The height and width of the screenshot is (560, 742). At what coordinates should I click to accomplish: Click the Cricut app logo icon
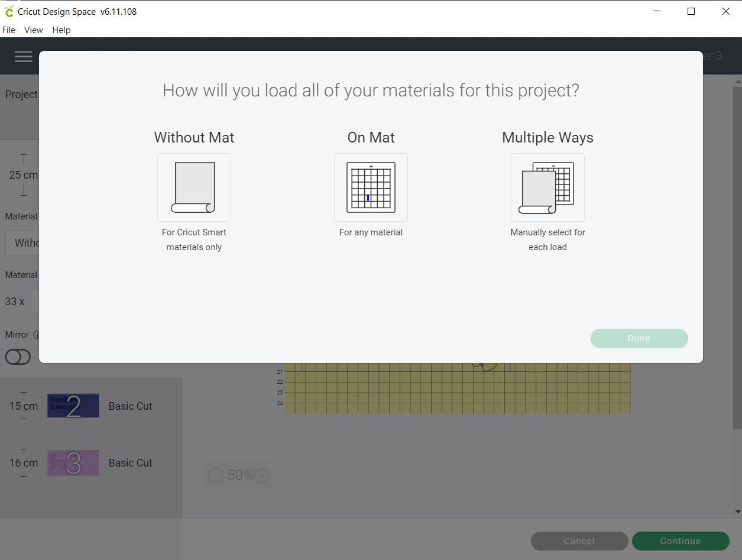(8, 11)
